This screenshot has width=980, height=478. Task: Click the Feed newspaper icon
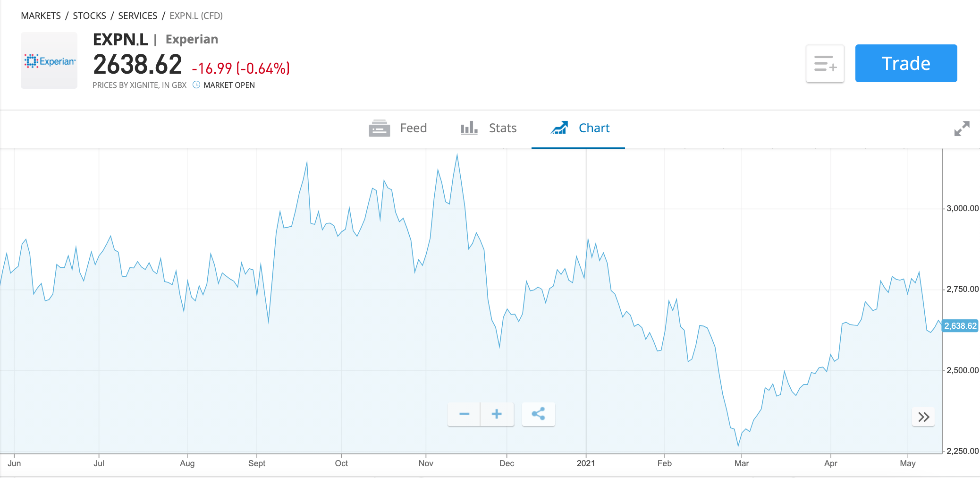(380, 128)
